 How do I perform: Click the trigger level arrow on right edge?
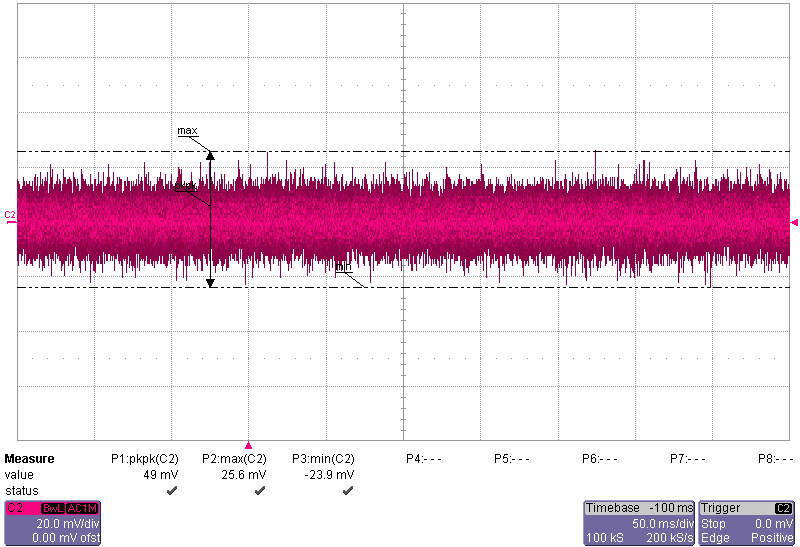click(794, 222)
